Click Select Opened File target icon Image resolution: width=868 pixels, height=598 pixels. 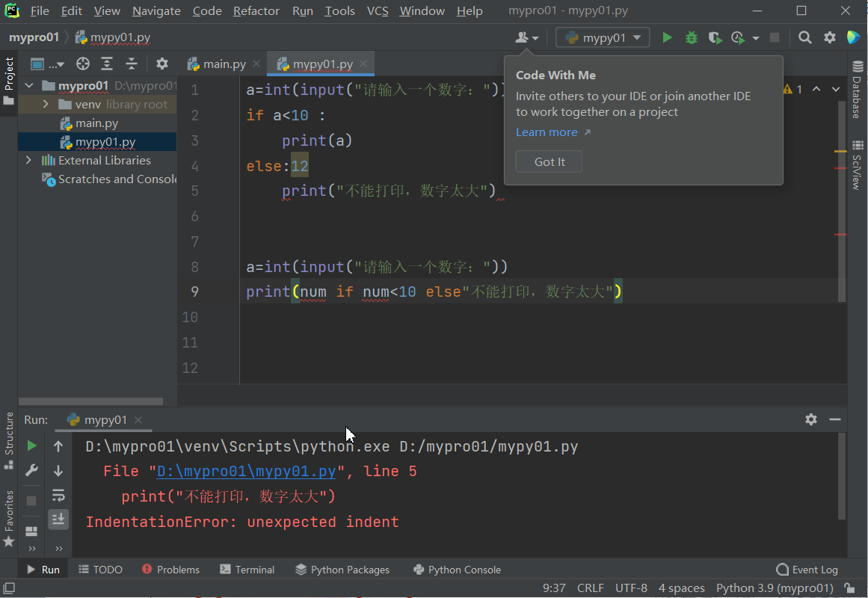pyautogui.click(x=83, y=64)
